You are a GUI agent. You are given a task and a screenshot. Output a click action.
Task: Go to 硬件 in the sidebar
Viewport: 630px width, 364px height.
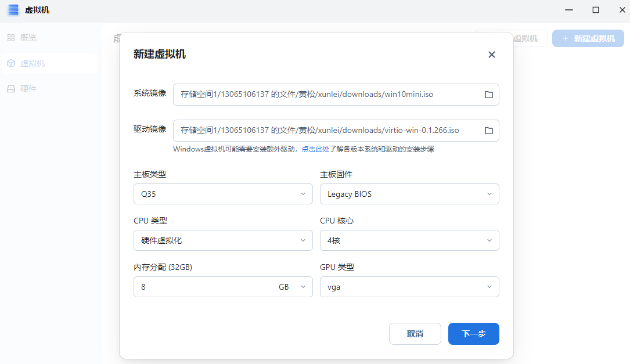[x=49, y=89]
